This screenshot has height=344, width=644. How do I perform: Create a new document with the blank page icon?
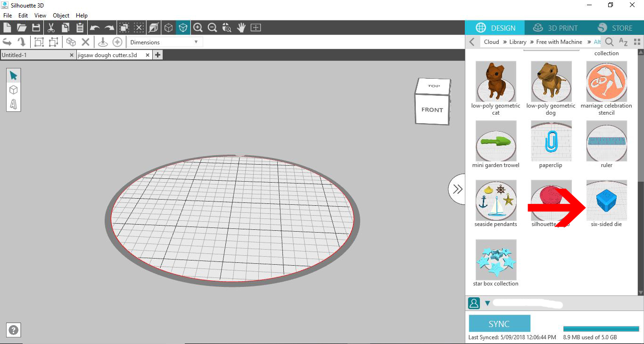point(7,28)
